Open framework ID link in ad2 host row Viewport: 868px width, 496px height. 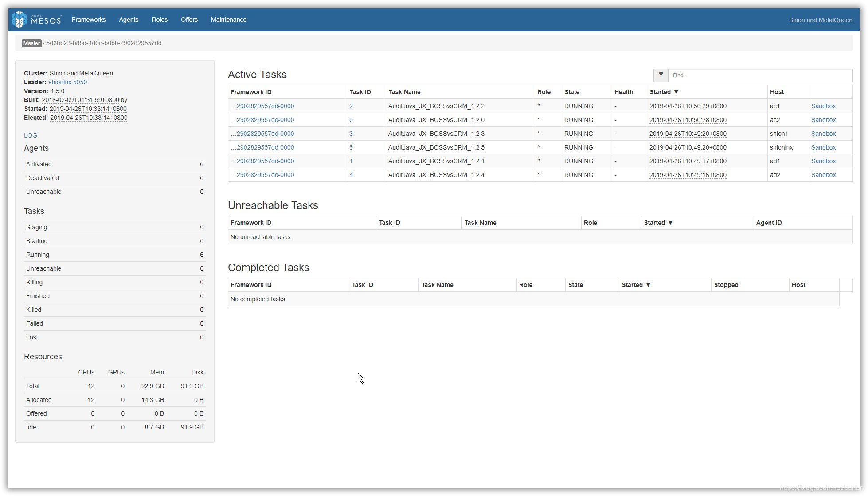[262, 175]
